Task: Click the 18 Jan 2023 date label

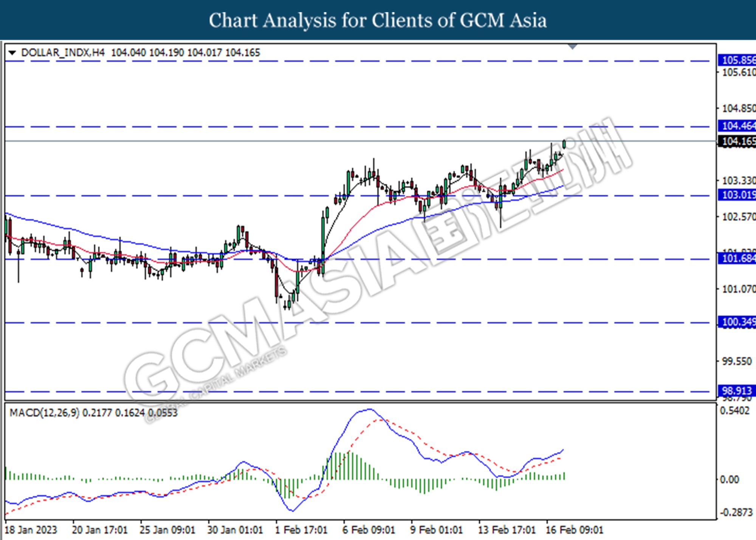Action: tap(31, 530)
